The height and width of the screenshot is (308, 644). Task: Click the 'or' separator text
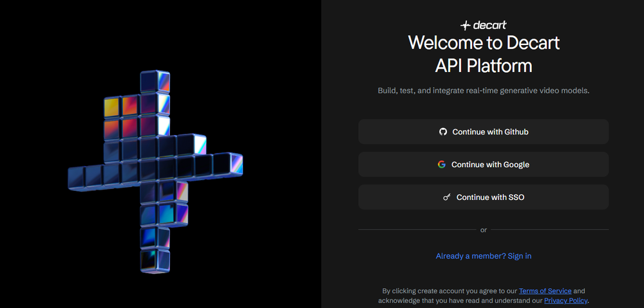click(x=484, y=230)
